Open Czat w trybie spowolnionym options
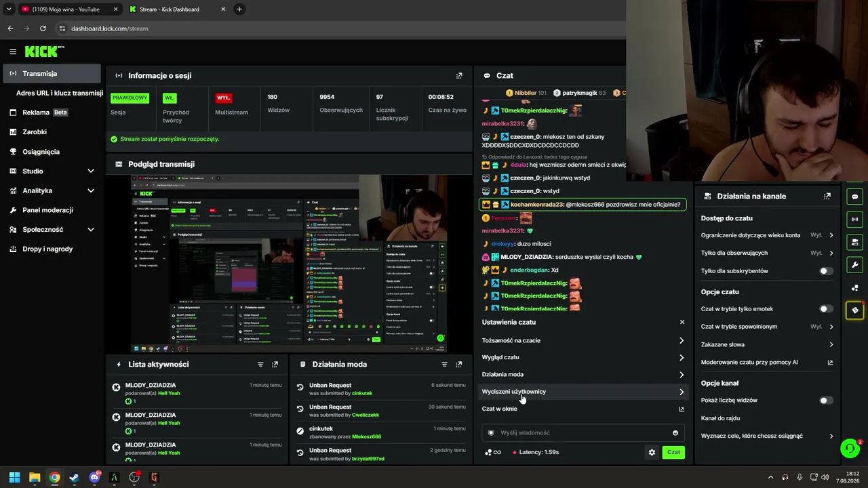 pos(767,327)
